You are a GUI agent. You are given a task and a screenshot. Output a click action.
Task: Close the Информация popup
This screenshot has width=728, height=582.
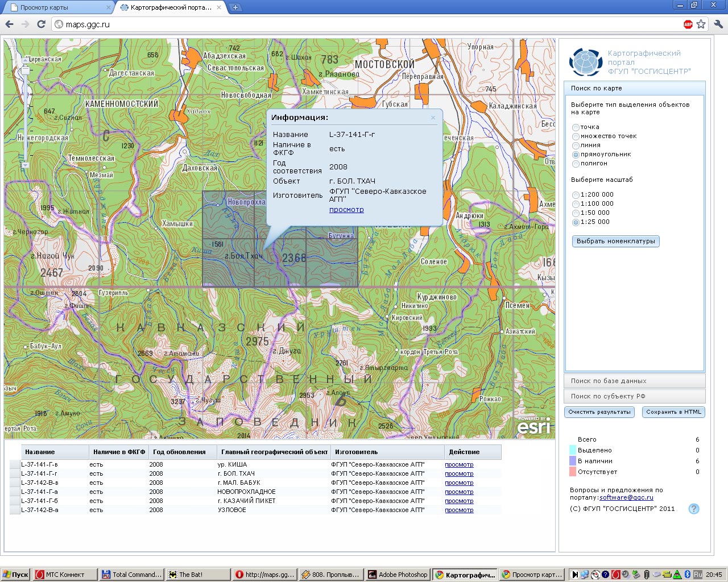(x=433, y=118)
